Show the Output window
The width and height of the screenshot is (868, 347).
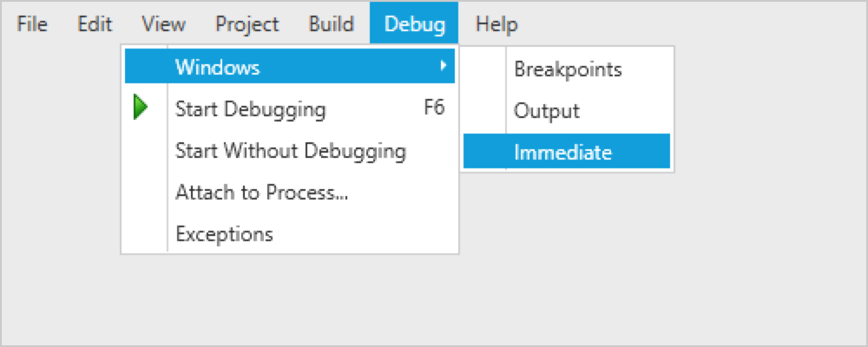pos(547,111)
